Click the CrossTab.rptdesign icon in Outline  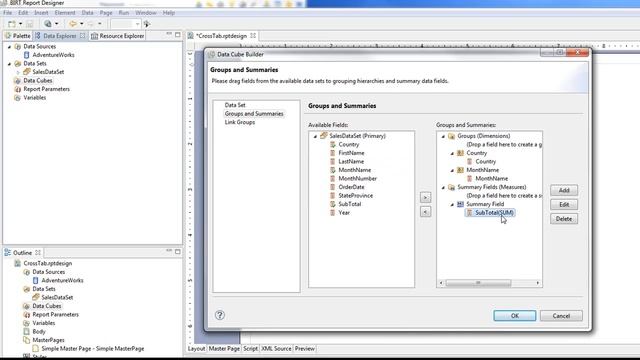point(18,263)
